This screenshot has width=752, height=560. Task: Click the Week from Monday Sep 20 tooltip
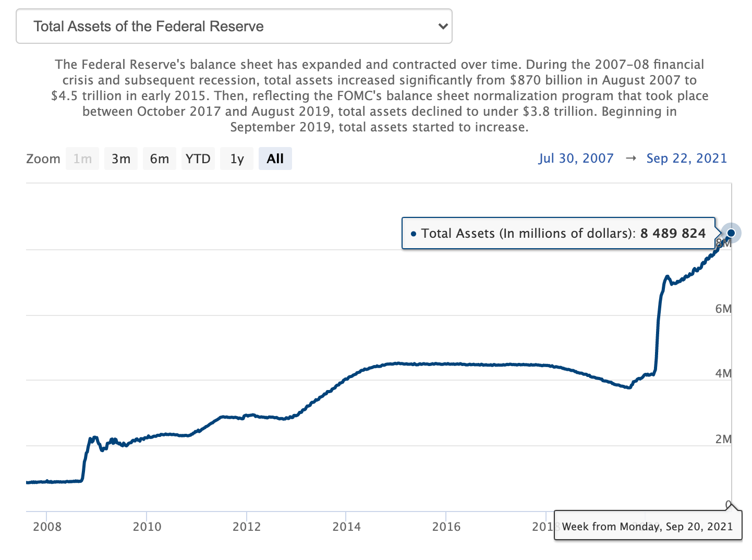(648, 526)
